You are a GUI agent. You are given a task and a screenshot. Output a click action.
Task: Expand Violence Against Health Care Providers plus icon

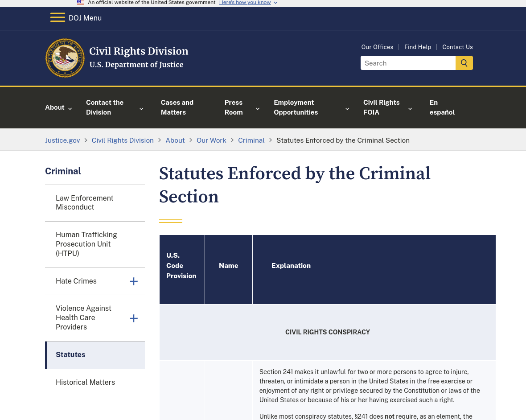point(134,318)
